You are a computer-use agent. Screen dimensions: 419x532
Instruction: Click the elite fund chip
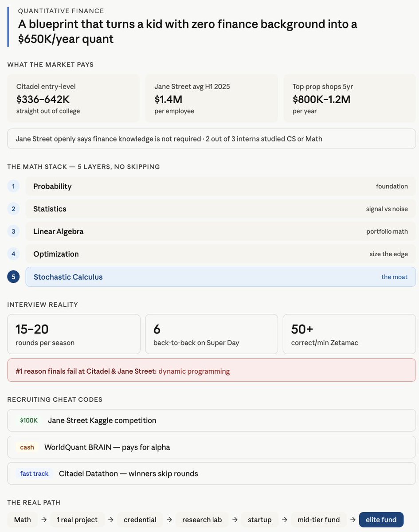coord(381,520)
